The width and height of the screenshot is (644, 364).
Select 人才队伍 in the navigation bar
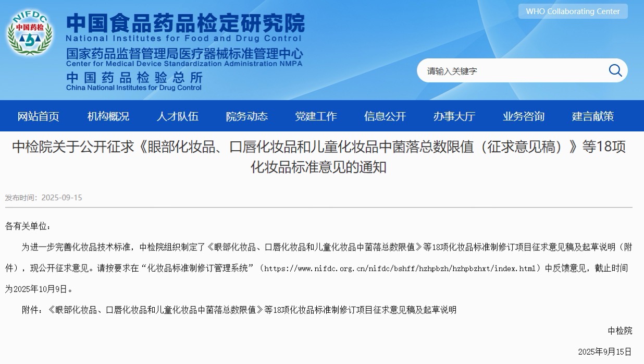(178, 116)
